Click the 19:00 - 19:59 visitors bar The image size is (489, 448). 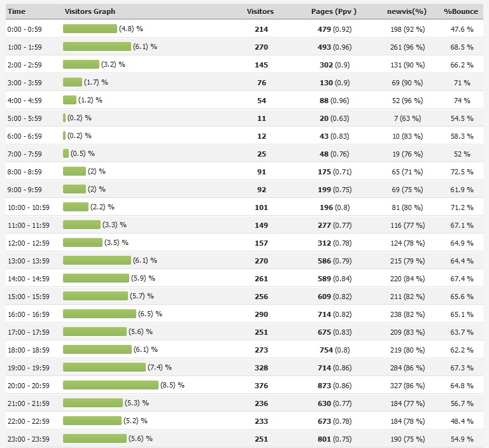(x=104, y=367)
